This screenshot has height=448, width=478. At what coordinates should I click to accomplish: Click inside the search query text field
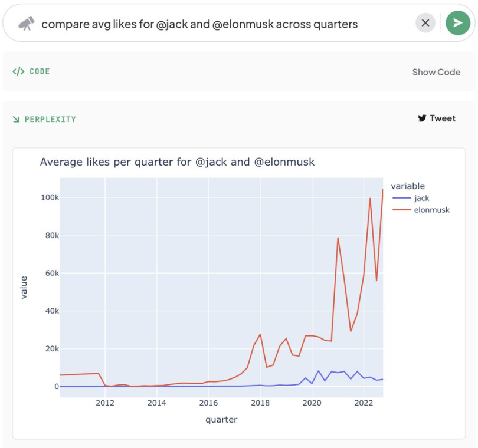coord(225,24)
